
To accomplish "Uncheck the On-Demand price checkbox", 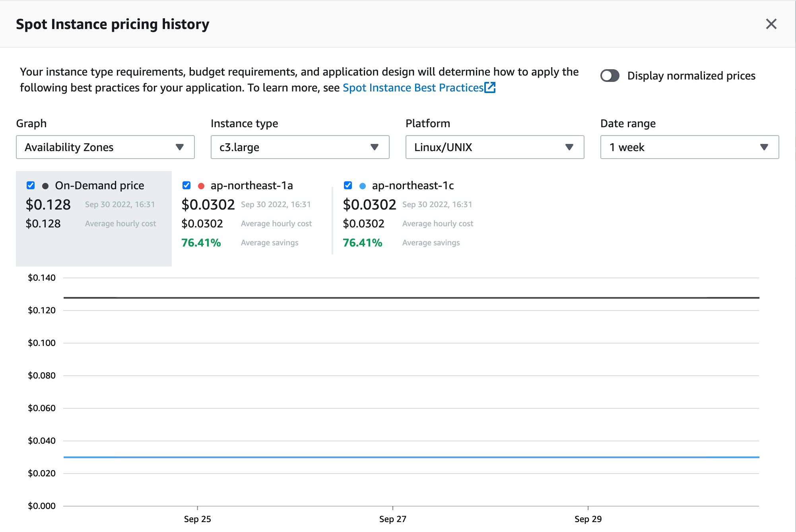I will point(30,185).
